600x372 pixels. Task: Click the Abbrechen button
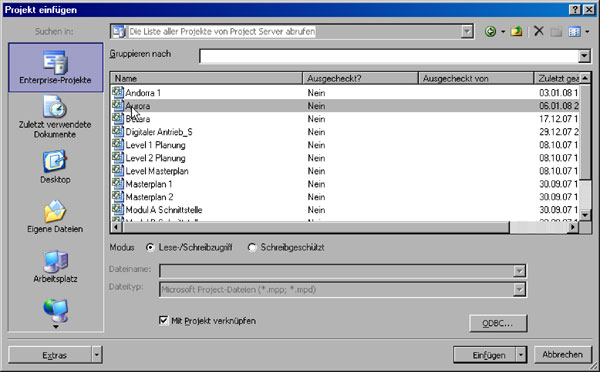[x=562, y=355]
